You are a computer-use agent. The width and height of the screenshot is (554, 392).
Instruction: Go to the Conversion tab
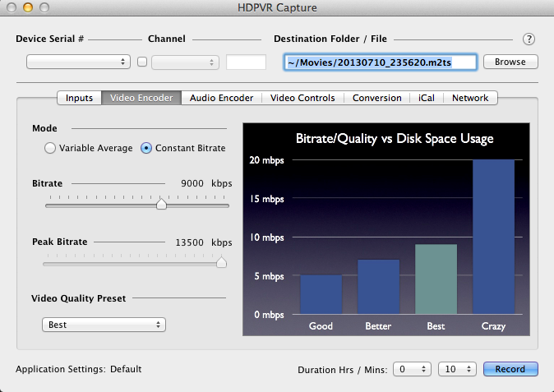(376, 98)
